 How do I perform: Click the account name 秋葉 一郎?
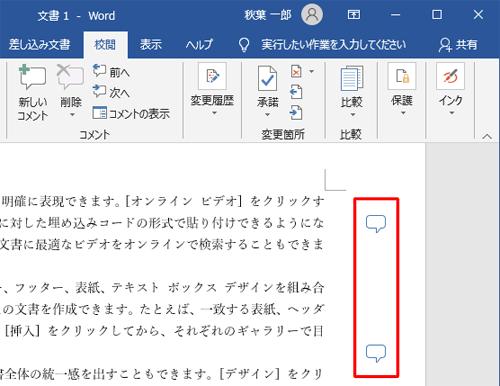(x=268, y=15)
